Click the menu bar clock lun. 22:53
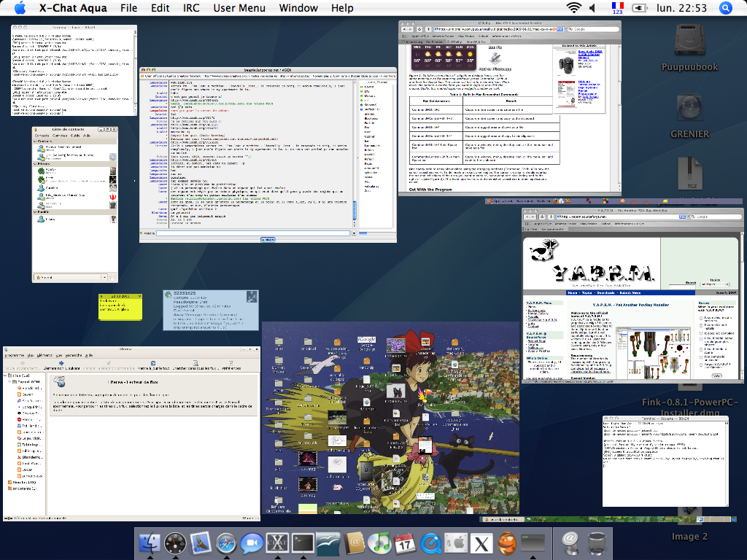The width and height of the screenshot is (747, 560). tap(681, 7)
